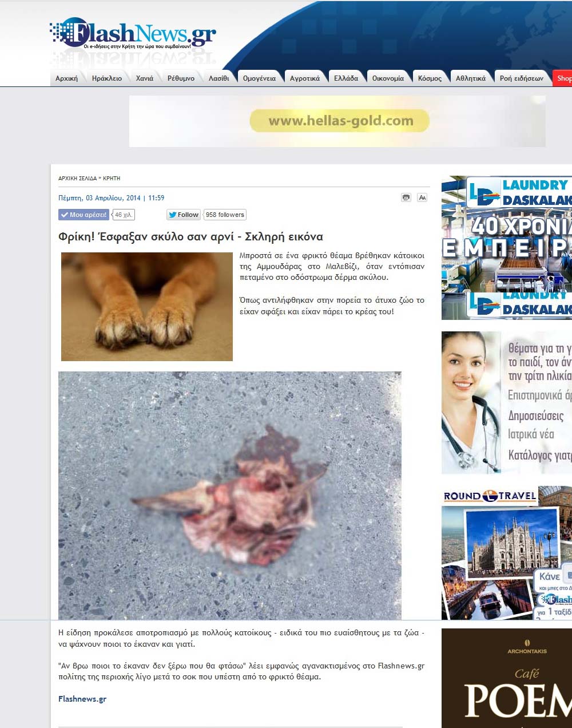Click the dog paws article thumbnail

pyautogui.click(x=147, y=307)
